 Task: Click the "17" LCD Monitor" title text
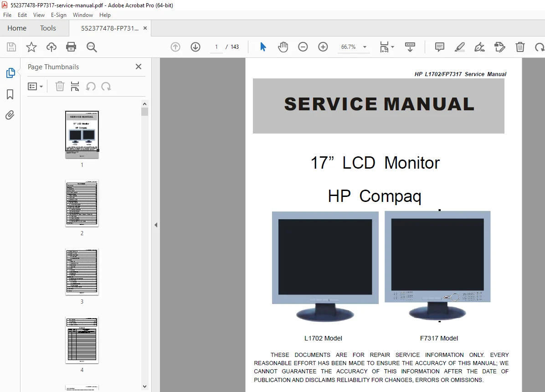click(x=375, y=163)
